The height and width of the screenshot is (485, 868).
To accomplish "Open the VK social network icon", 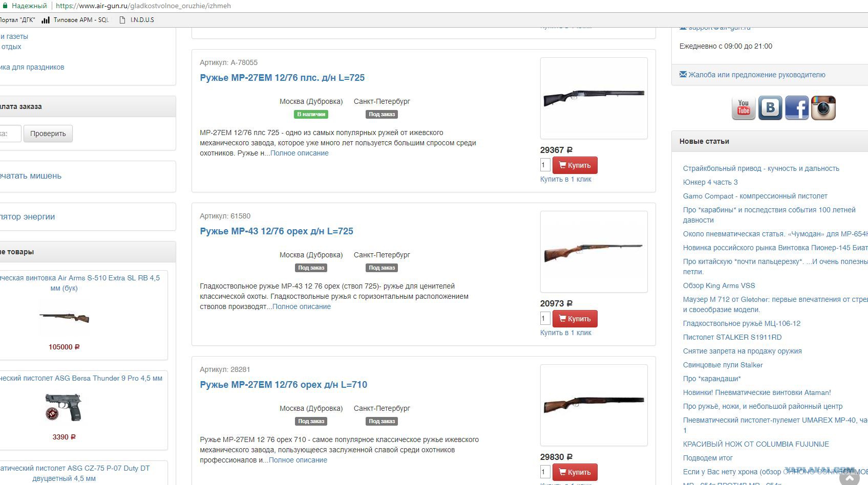I will point(770,108).
